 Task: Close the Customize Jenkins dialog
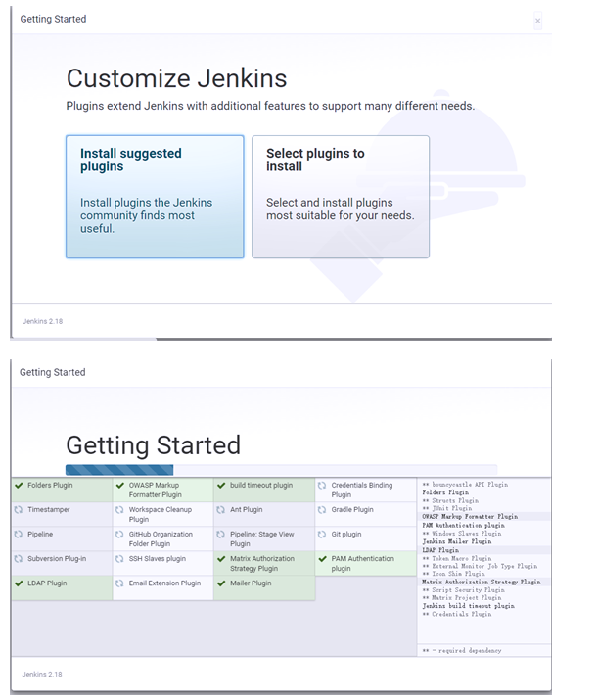pos(537,21)
